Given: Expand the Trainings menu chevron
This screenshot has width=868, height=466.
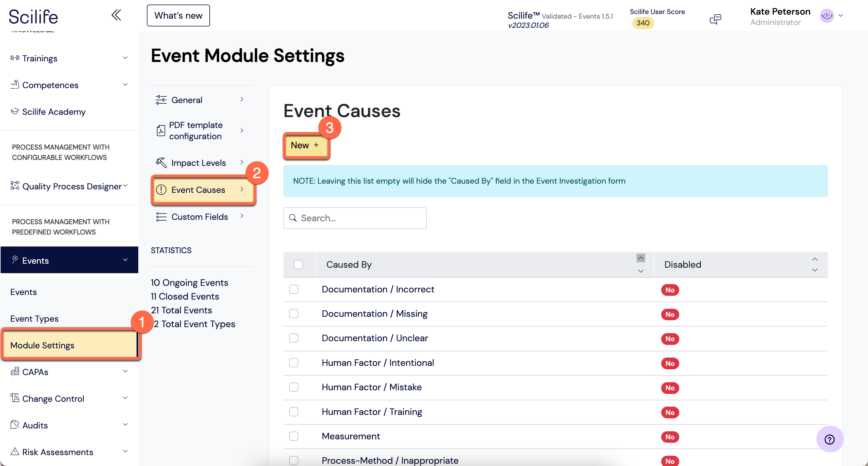Looking at the screenshot, I should coord(125,58).
